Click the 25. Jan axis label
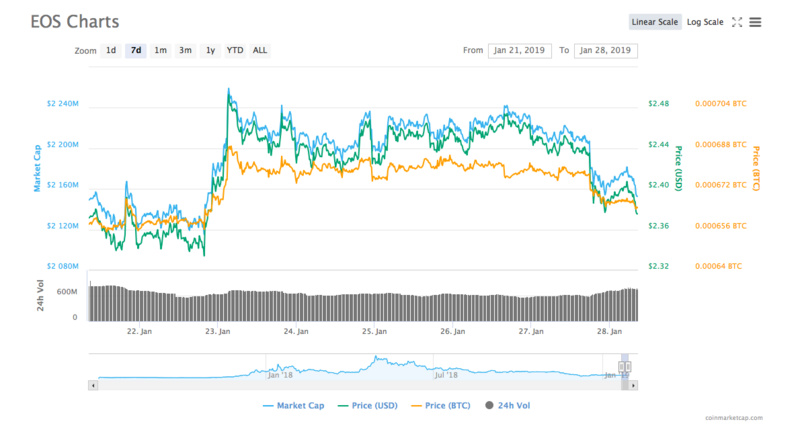This screenshot has height=430, width=800. pos(374,332)
